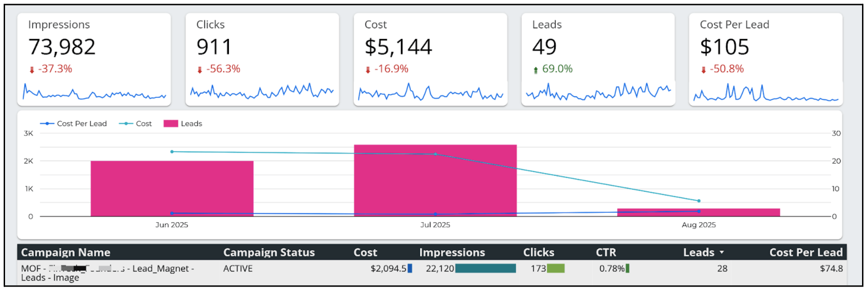Click the Cost Per Lead sparkline chart

766,92
